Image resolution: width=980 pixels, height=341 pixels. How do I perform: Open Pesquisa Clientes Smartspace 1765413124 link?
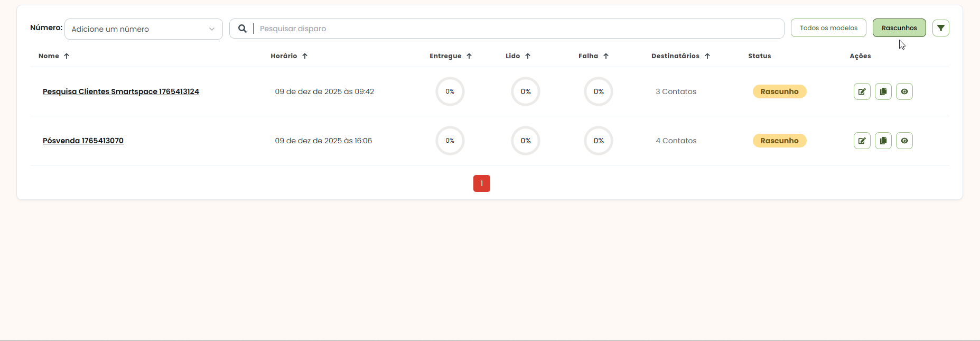pos(120,91)
